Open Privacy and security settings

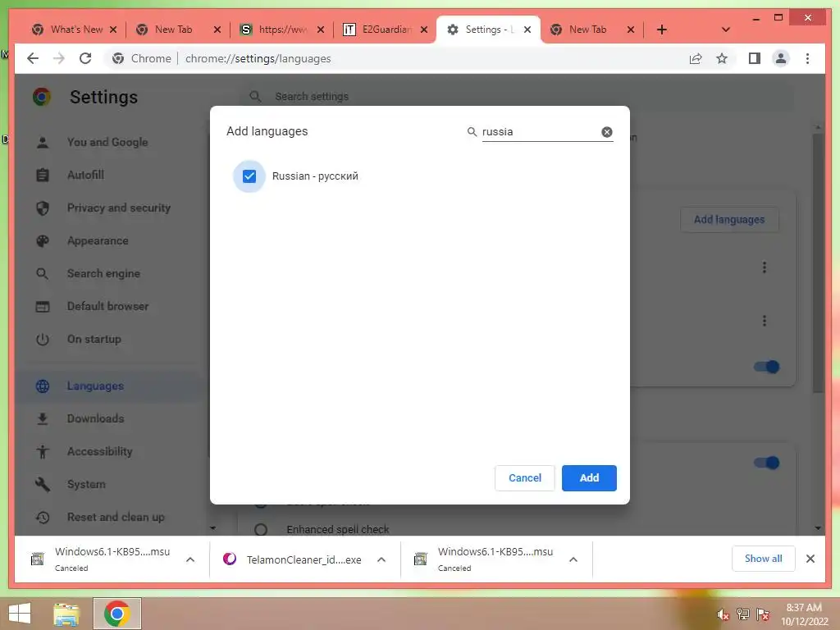click(118, 208)
